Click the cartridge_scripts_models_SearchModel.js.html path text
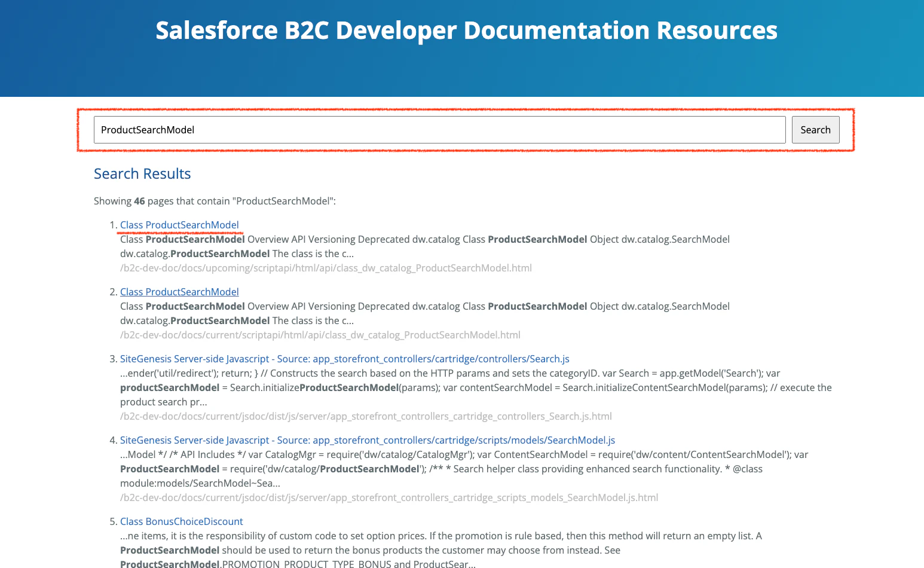The height and width of the screenshot is (568, 924). point(389,497)
